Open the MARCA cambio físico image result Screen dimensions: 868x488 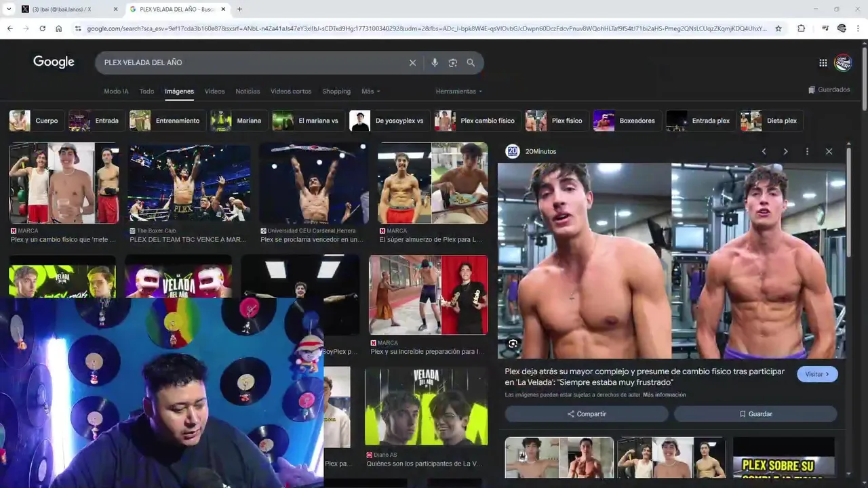(x=64, y=183)
